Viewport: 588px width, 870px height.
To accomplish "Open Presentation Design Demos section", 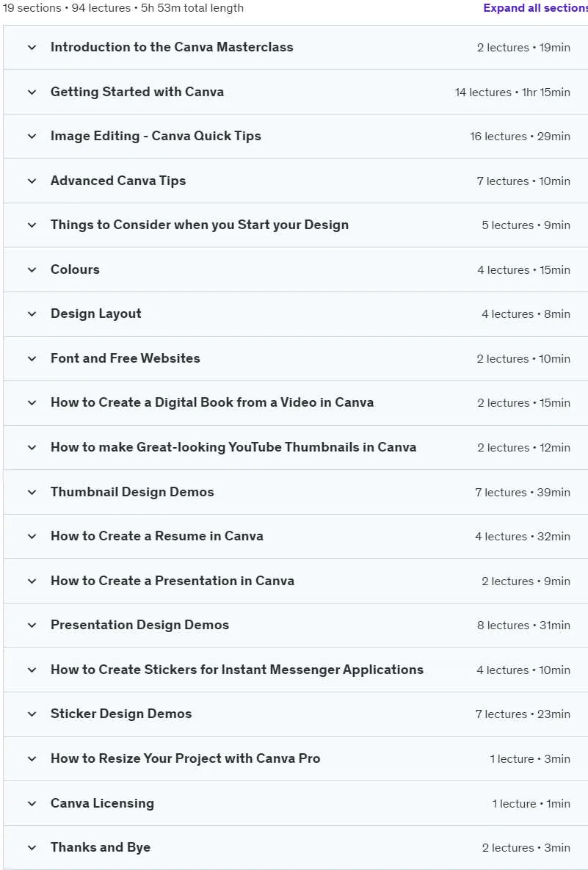I will [x=295, y=626].
